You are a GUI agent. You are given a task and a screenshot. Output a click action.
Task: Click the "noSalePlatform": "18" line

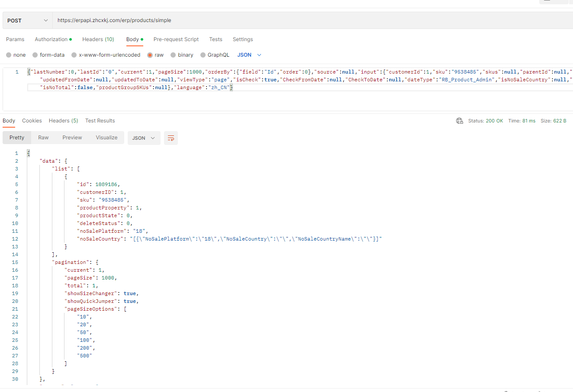tap(113, 231)
